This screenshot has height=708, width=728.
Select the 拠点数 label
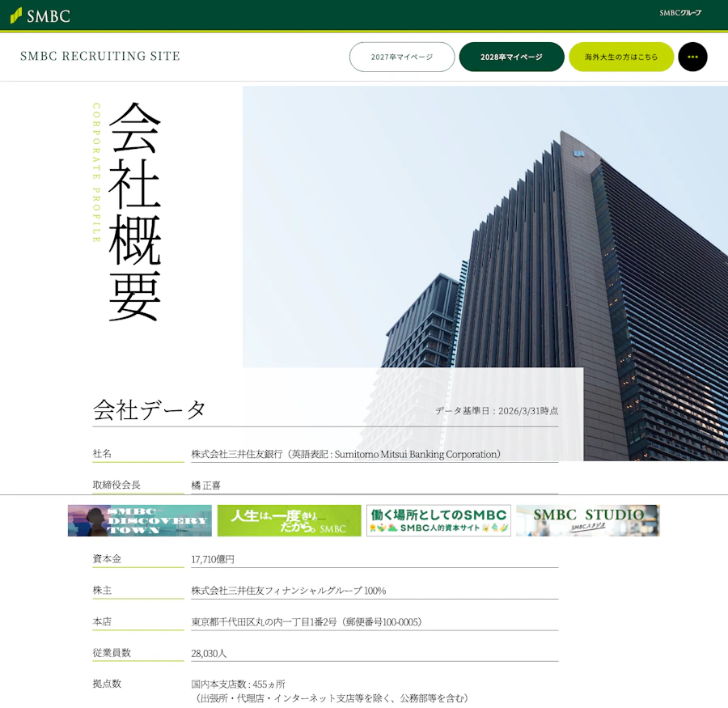pyautogui.click(x=107, y=684)
